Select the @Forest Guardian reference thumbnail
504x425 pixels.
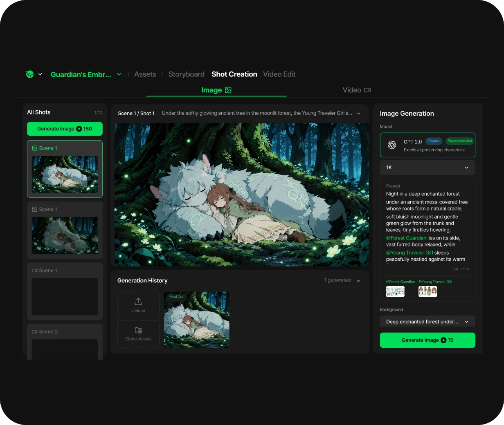pyautogui.click(x=395, y=291)
